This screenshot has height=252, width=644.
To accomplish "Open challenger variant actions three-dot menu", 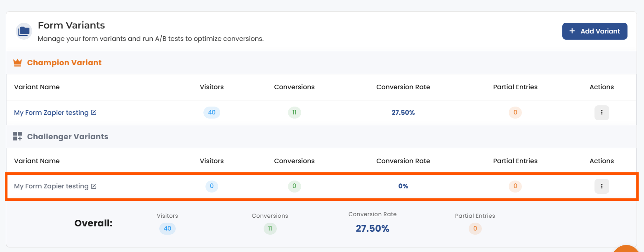I will click(x=602, y=186).
